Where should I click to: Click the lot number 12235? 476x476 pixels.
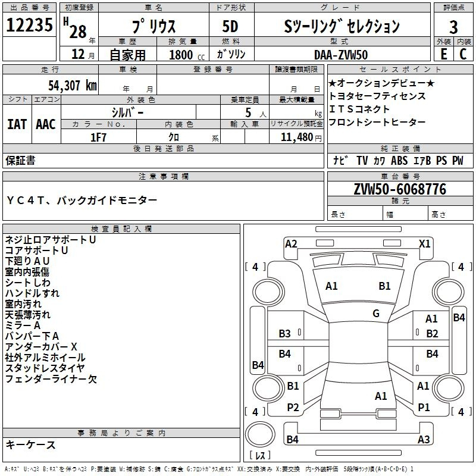click(29, 25)
